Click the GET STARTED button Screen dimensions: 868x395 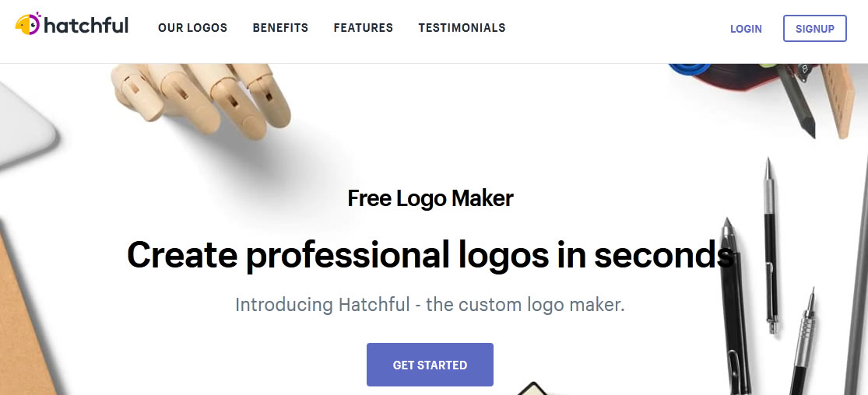coord(430,365)
